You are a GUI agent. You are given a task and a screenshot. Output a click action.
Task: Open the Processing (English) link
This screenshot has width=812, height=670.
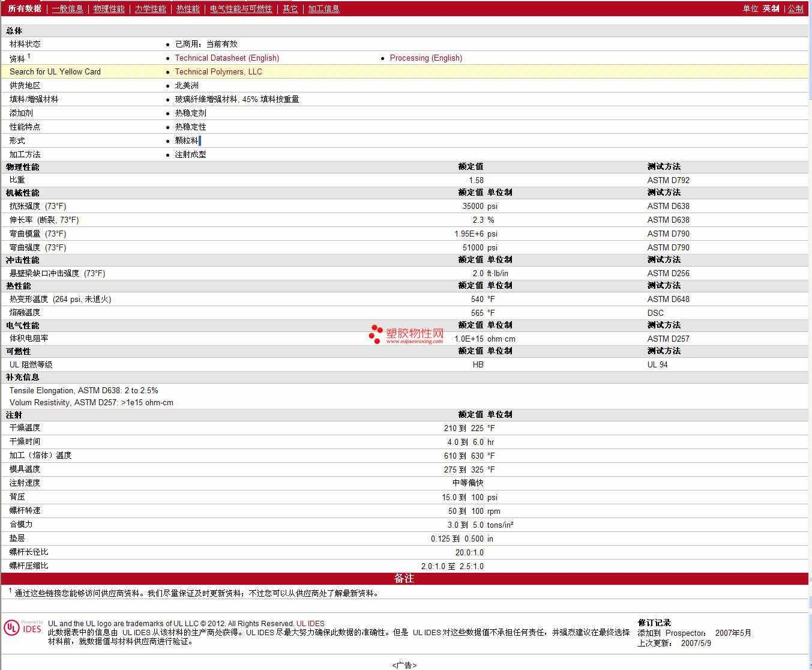tap(426, 58)
